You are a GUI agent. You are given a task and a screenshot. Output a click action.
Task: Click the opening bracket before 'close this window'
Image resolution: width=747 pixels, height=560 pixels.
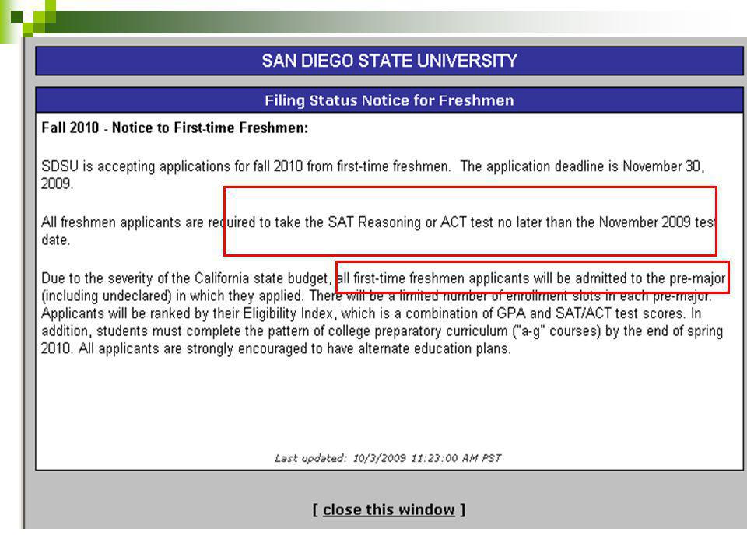[315, 509]
